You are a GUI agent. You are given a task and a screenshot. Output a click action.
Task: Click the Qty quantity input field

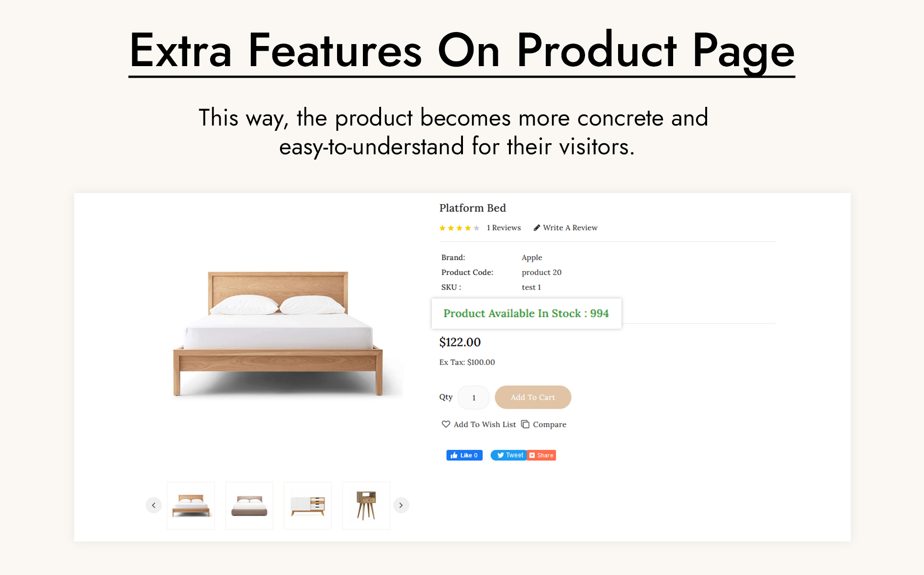[473, 397]
